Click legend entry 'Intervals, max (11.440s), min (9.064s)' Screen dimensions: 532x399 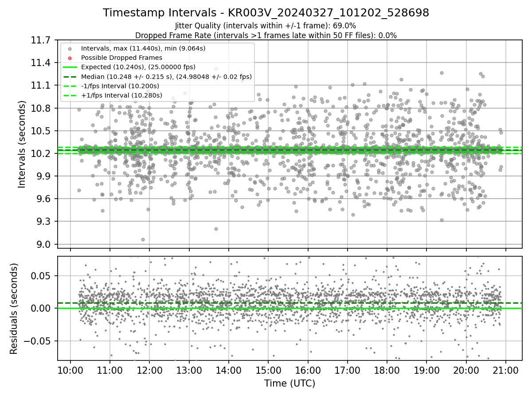point(143,48)
